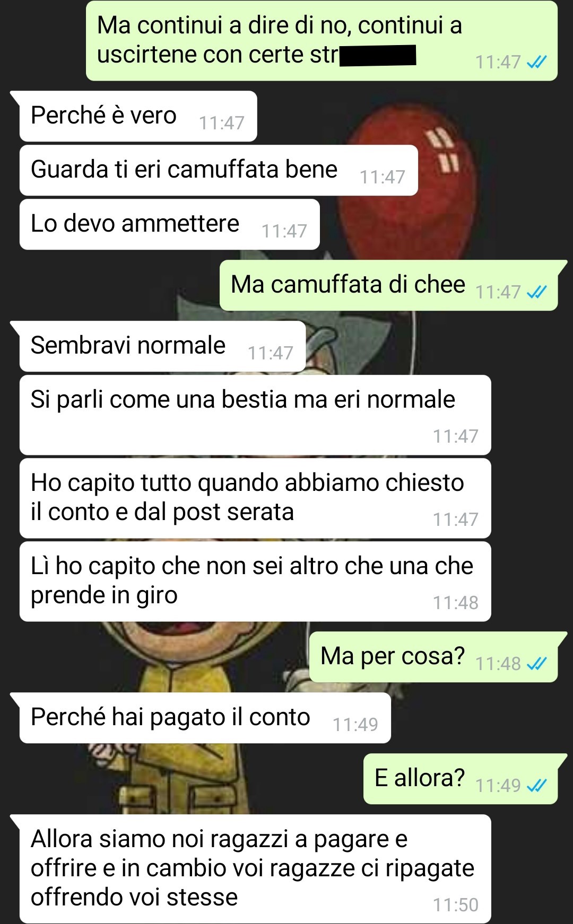Tap the 11:50 timestamp on last message
573x924 pixels.
455,904
